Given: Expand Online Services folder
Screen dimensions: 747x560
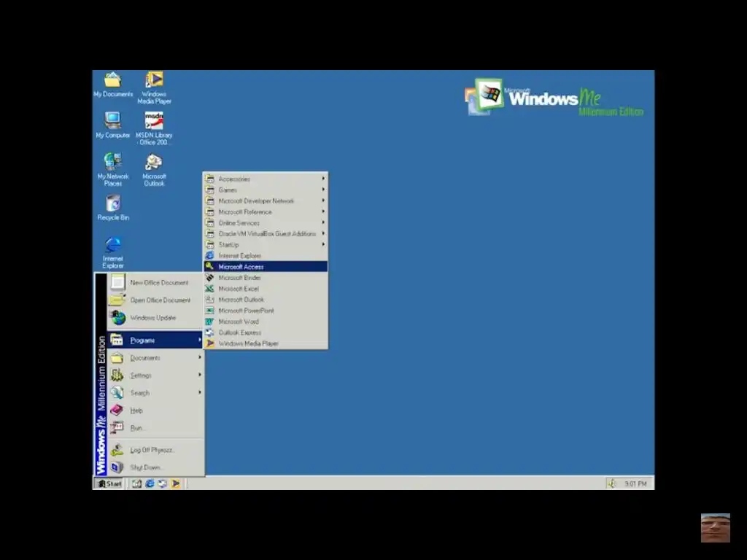Looking at the screenshot, I should (266, 223).
